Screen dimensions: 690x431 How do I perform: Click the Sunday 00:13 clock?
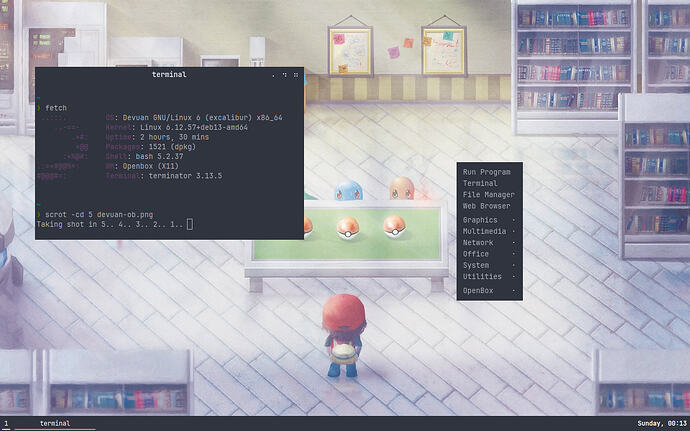click(661, 424)
